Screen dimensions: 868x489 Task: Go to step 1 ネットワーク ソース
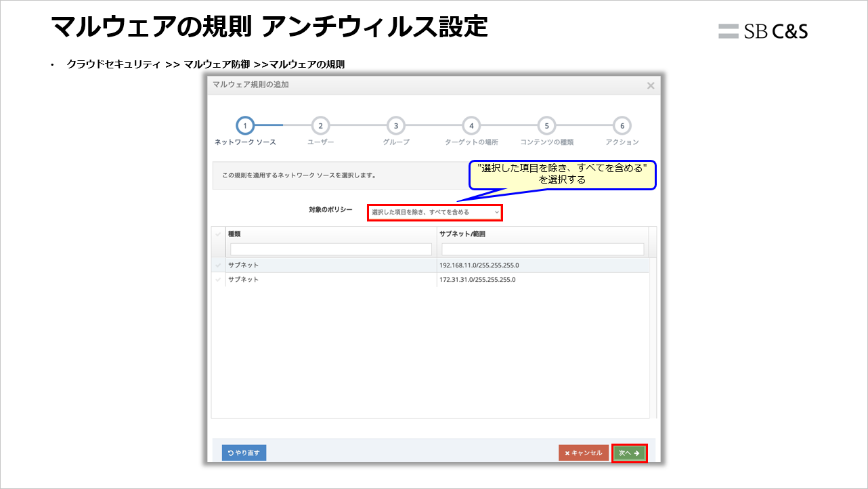pyautogui.click(x=245, y=125)
